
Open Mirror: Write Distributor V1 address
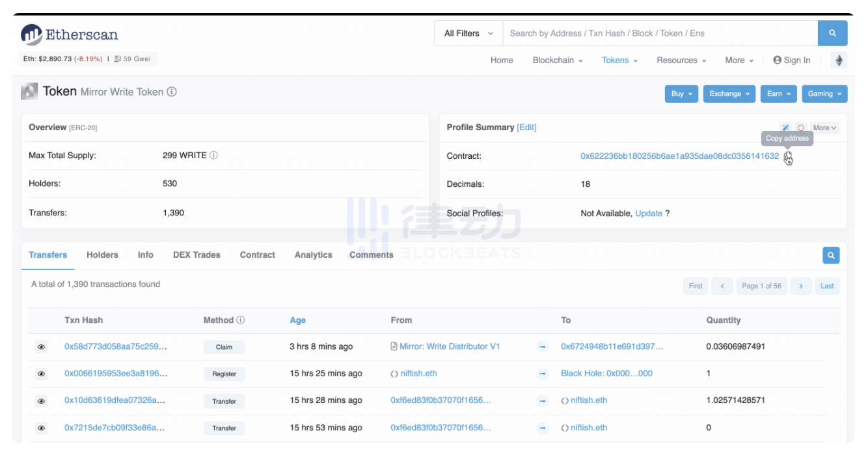point(450,347)
